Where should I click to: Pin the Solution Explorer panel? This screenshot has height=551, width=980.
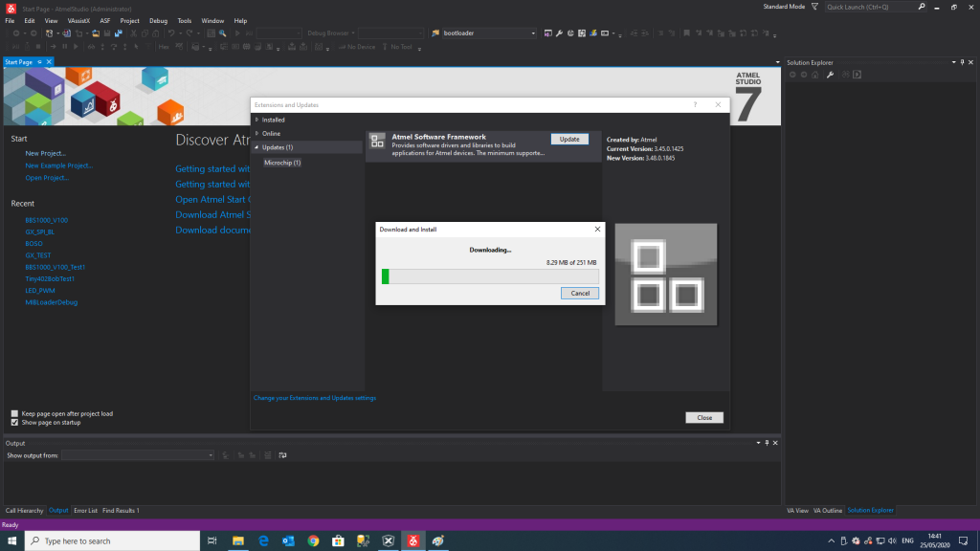tap(962, 62)
